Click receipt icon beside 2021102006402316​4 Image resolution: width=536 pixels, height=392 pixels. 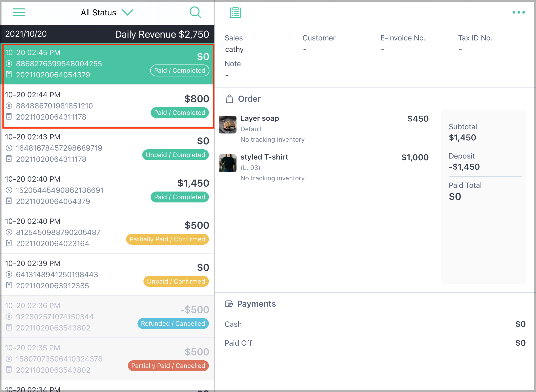tap(9, 243)
